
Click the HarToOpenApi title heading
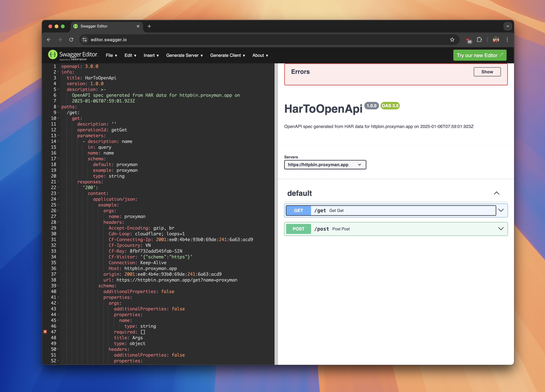point(323,109)
